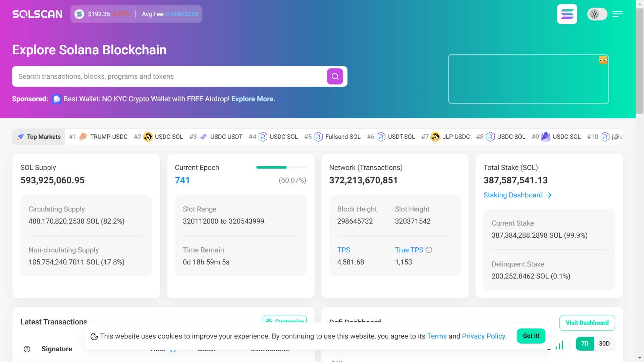Select the 30D chart range tab
This screenshot has height=362, width=644.
click(604, 344)
